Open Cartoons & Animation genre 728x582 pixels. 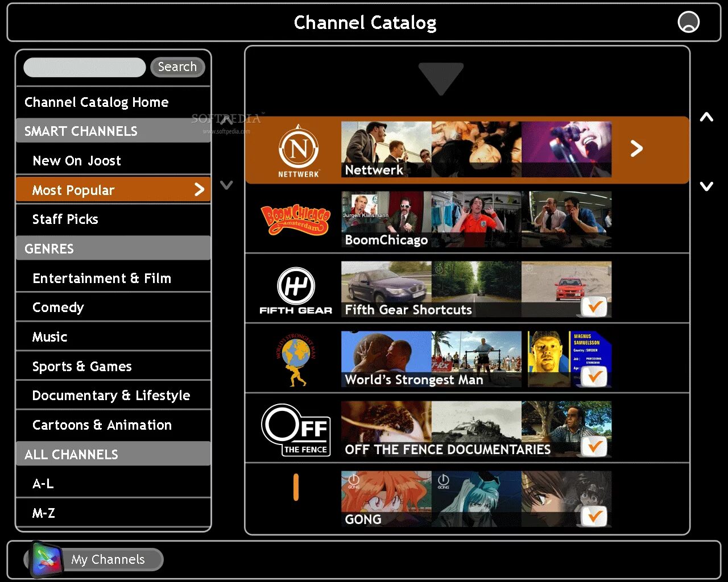click(113, 425)
